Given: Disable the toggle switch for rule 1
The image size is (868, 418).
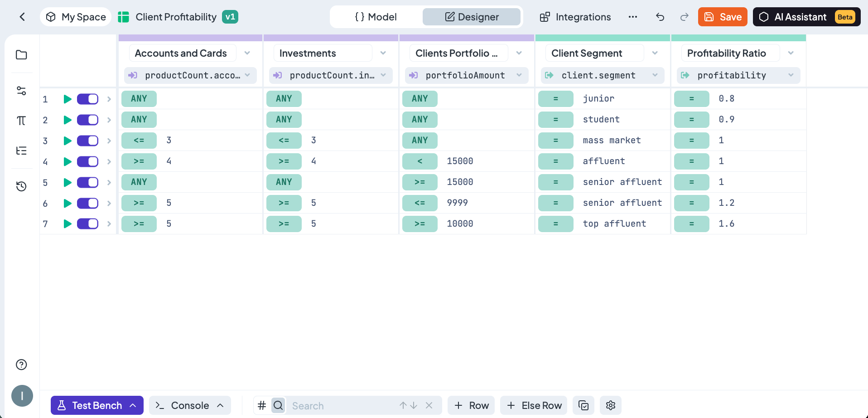Looking at the screenshot, I should (87, 99).
